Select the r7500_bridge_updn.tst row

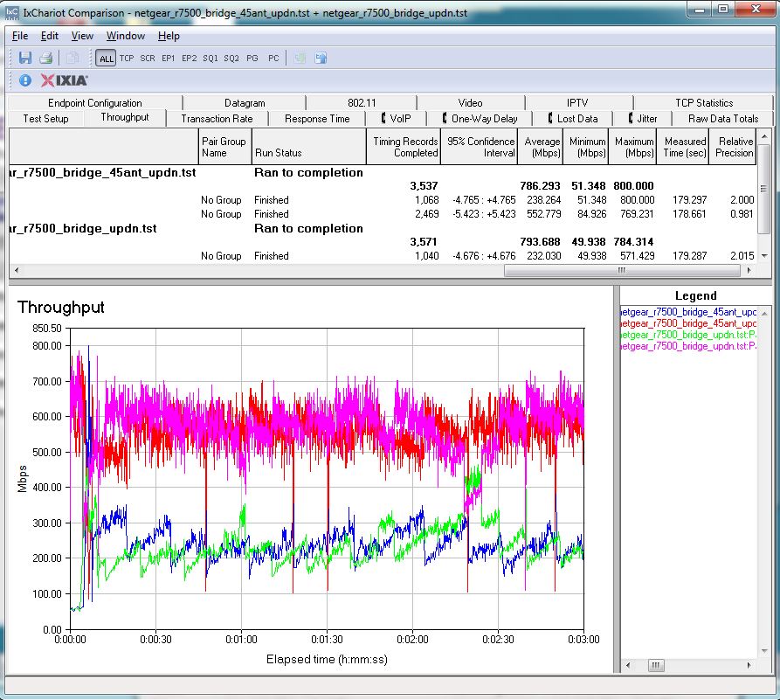click(383, 228)
